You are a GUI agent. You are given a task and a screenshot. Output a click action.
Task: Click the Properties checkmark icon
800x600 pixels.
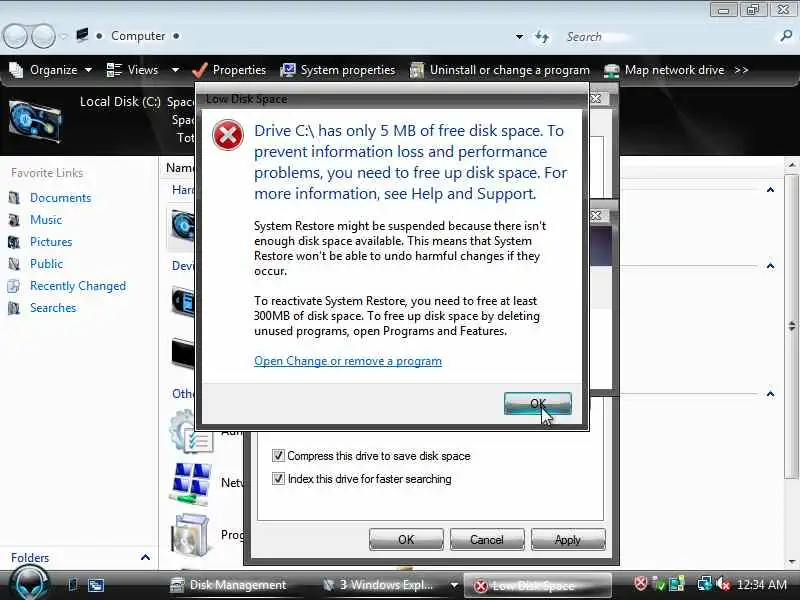click(199, 70)
